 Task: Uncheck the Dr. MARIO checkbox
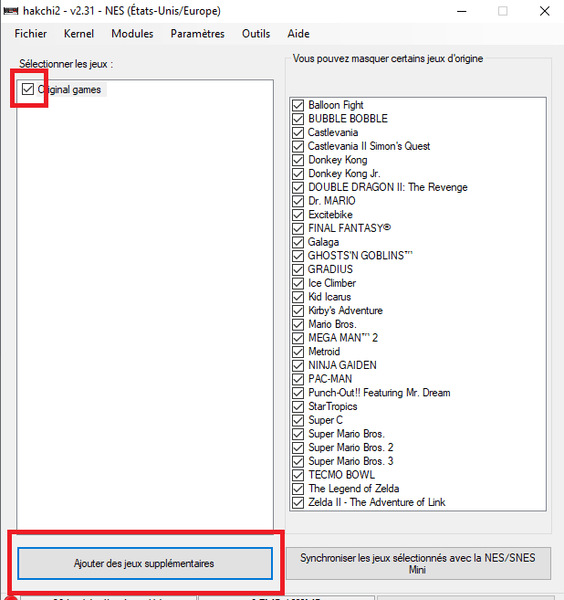(298, 201)
